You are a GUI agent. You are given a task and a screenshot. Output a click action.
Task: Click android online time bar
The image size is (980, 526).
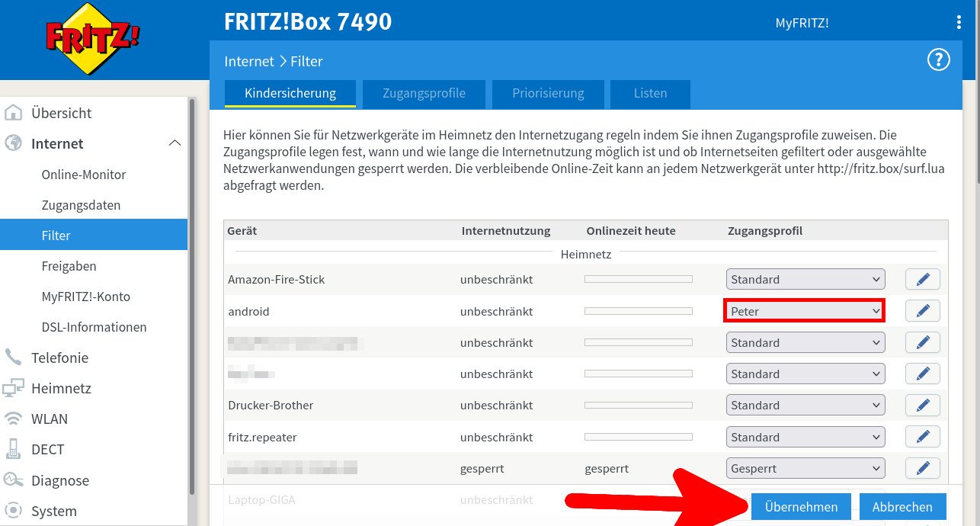(x=638, y=311)
